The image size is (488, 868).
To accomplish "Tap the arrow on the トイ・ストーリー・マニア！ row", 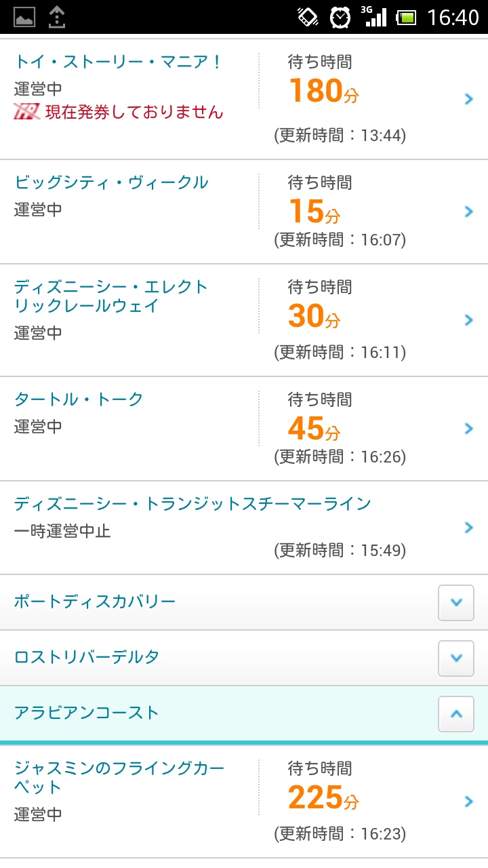I will pos(468,100).
